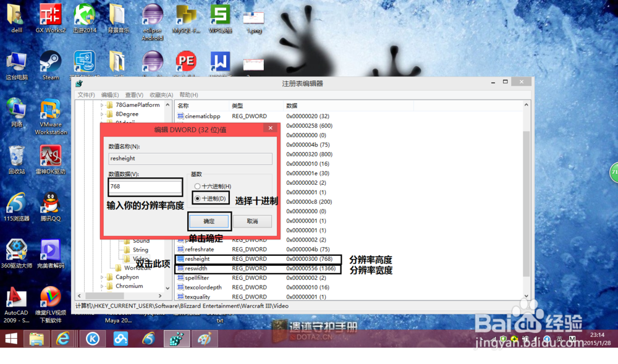Open the delll user folder icon

(x=17, y=18)
